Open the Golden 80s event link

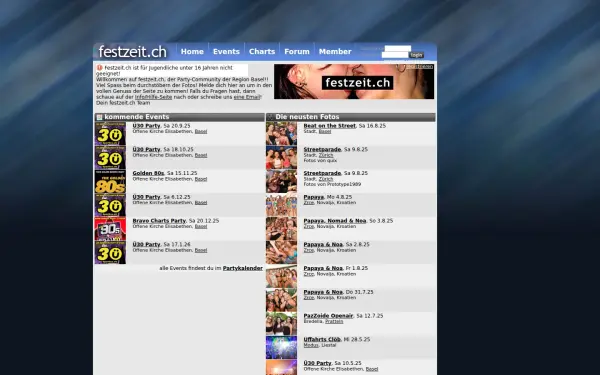click(148, 173)
